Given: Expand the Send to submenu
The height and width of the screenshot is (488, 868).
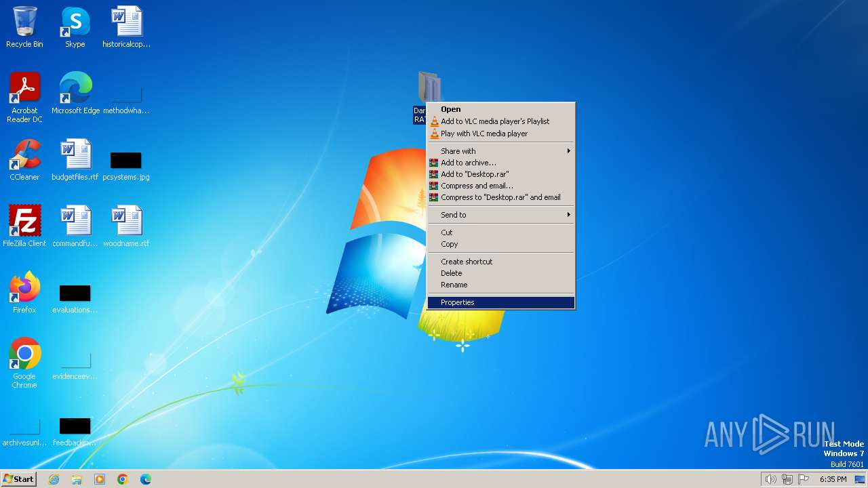Looking at the screenshot, I should (501, 215).
